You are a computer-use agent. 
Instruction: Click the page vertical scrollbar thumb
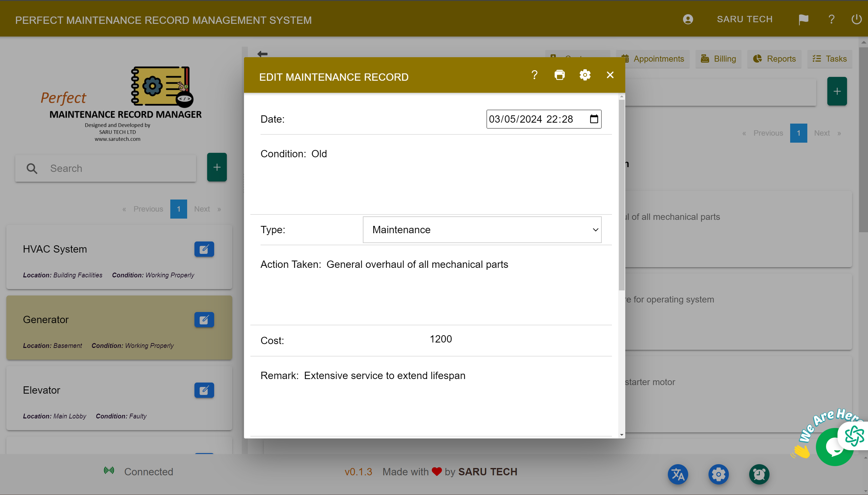coord(863,139)
